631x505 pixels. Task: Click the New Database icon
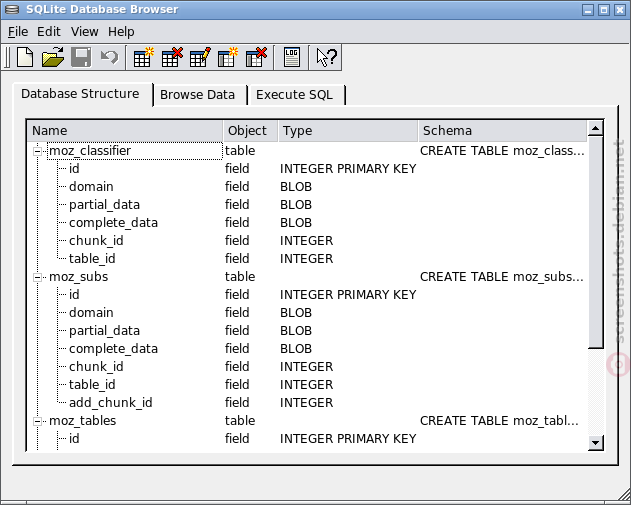[25, 57]
